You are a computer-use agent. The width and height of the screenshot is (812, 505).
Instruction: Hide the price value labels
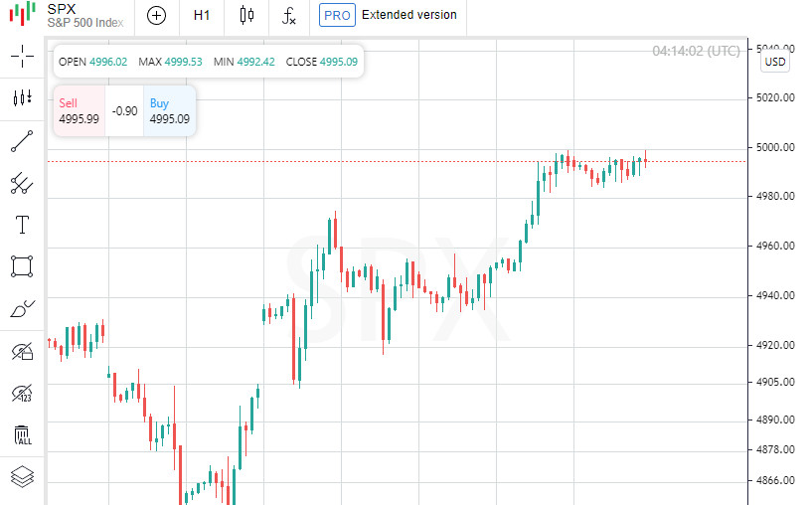tap(22, 393)
